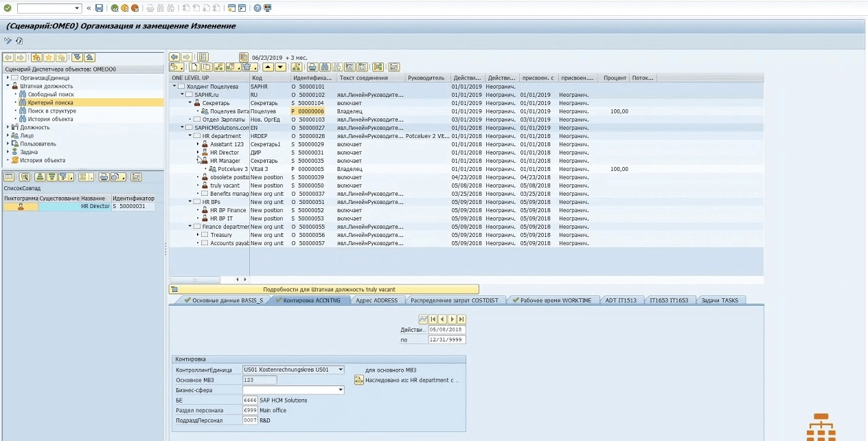
Task: Open the Рабочее время WORKTIME tab
Action: coord(555,300)
